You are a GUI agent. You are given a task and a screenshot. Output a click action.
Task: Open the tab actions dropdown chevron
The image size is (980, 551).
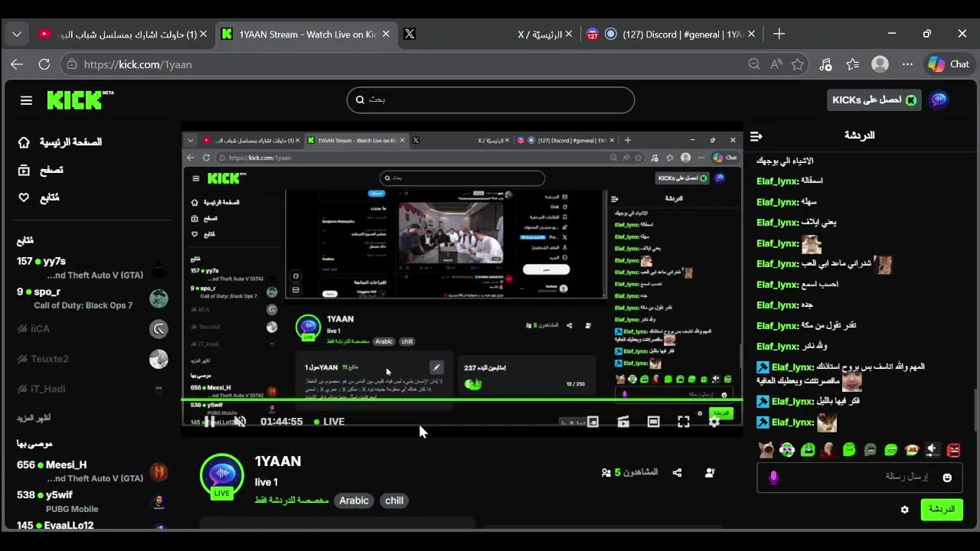(17, 34)
